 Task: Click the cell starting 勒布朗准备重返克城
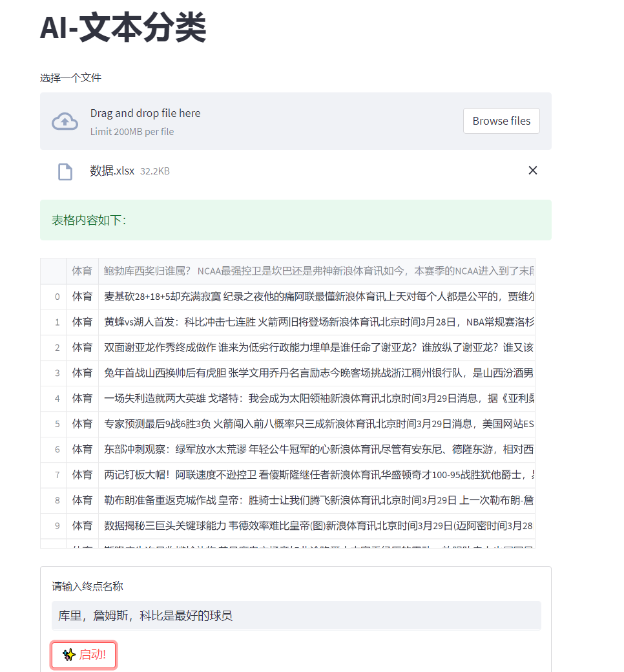point(317,500)
